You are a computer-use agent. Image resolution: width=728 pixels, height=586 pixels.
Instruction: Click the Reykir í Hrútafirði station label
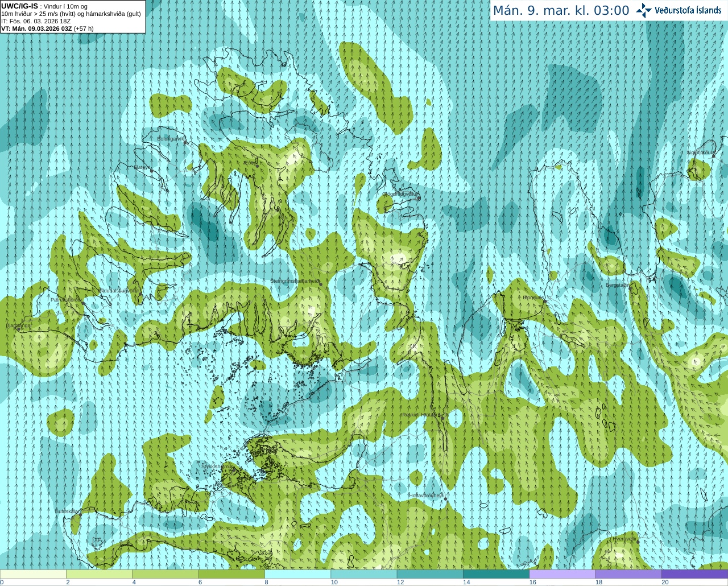[x=421, y=415]
